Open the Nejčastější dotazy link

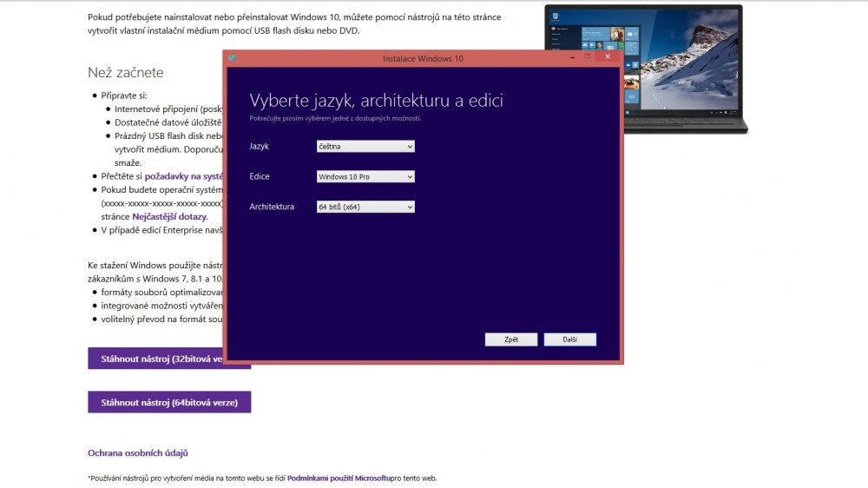click(x=169, y=216)
